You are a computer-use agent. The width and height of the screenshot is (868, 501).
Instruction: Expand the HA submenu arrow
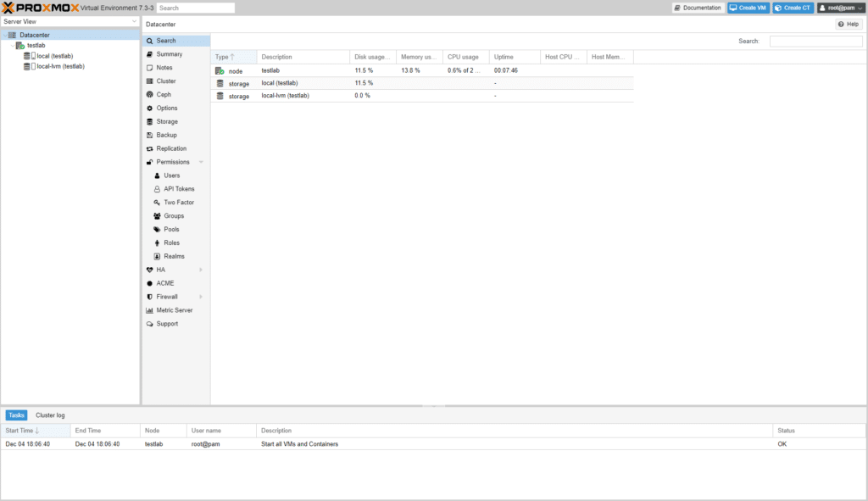pos(201,270)
